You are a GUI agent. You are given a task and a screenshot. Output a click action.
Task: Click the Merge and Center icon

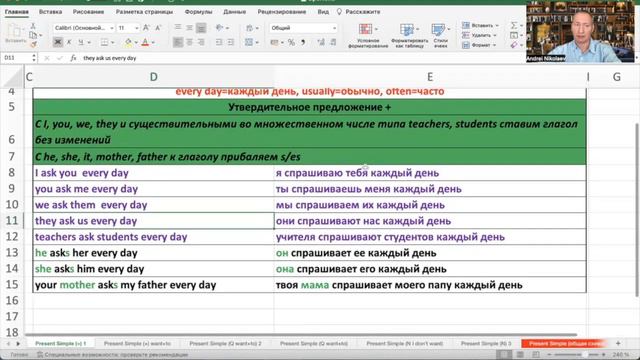[249, 42]
